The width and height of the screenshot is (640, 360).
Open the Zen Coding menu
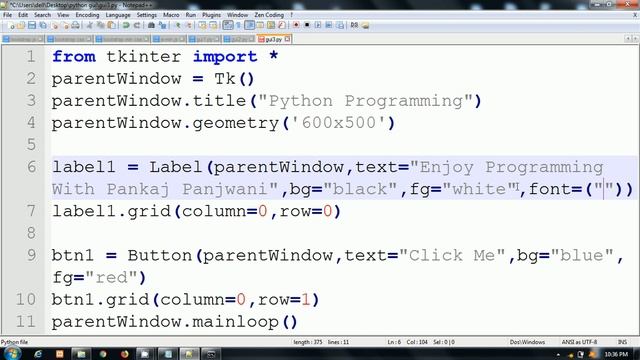269,15
